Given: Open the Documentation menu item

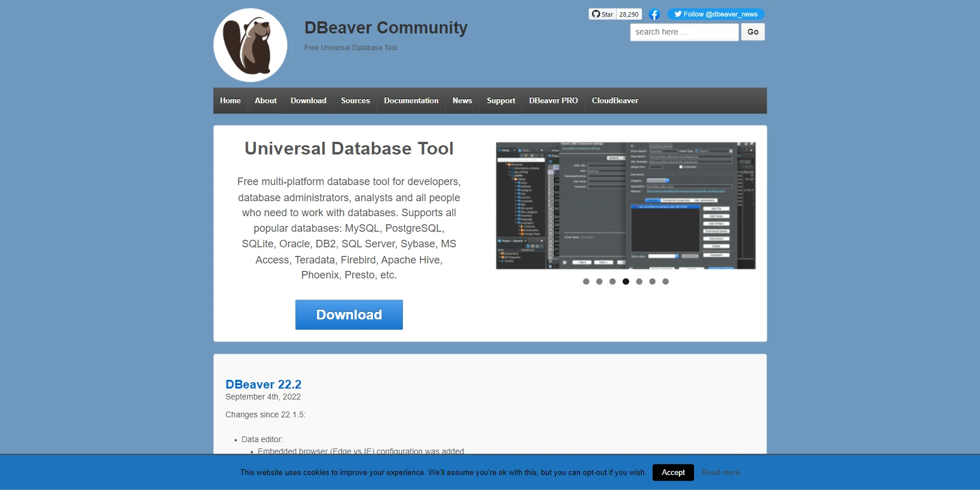Looking at the screenshot, I should point(411,101).
